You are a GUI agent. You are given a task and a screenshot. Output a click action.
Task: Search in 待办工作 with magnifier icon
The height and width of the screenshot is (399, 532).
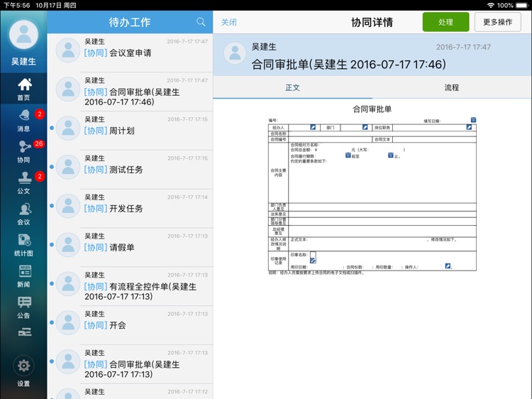click(x=201, y=22)
